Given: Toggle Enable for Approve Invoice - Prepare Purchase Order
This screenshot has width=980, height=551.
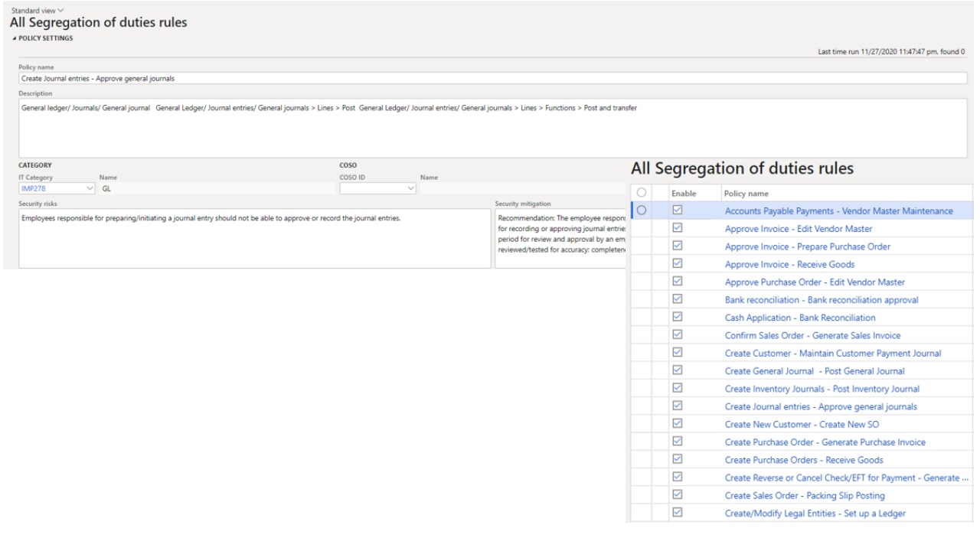Looking at the screenshot, I should pyautogui.click(x=676, y=246).
